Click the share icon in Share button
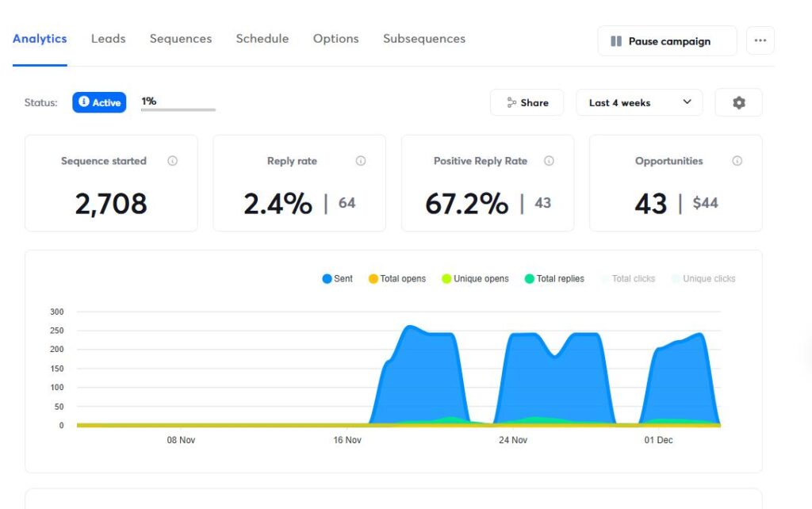The image size is (812, 509). [x=511, y=103]
